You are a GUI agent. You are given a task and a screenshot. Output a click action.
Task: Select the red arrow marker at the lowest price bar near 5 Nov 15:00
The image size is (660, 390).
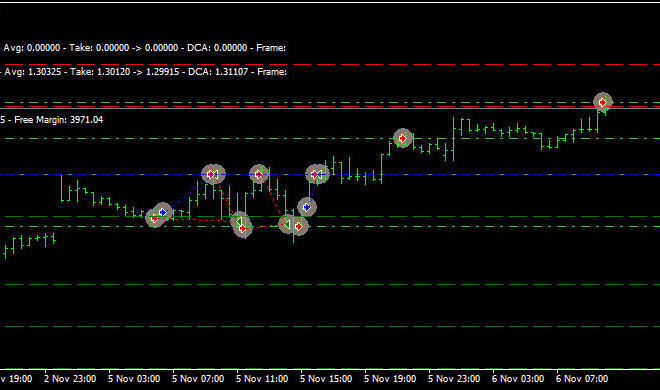[299, 226]
